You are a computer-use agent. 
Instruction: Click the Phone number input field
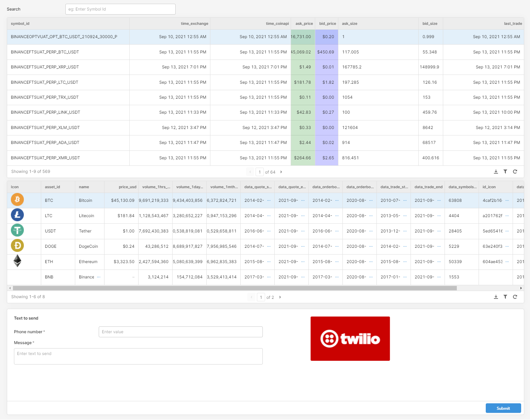[x=181, y=332]
